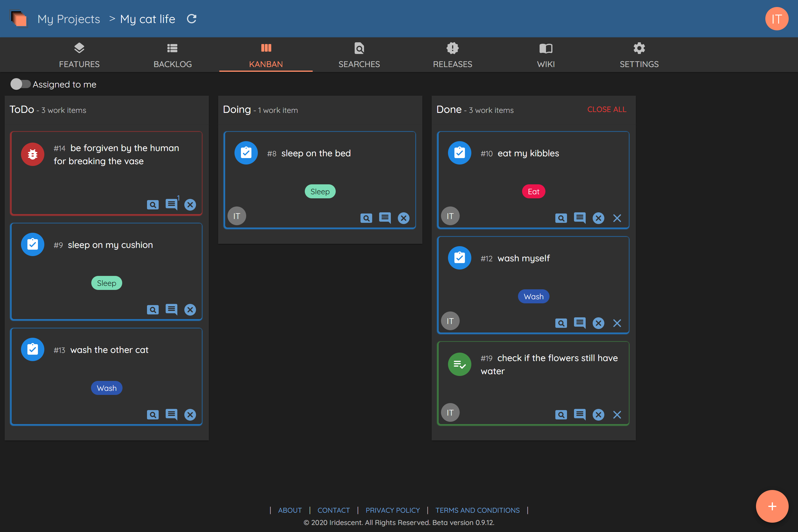Open comments on the sleep on the bed card
Viewport: 798px width, 532px height.
coord(384,218)
